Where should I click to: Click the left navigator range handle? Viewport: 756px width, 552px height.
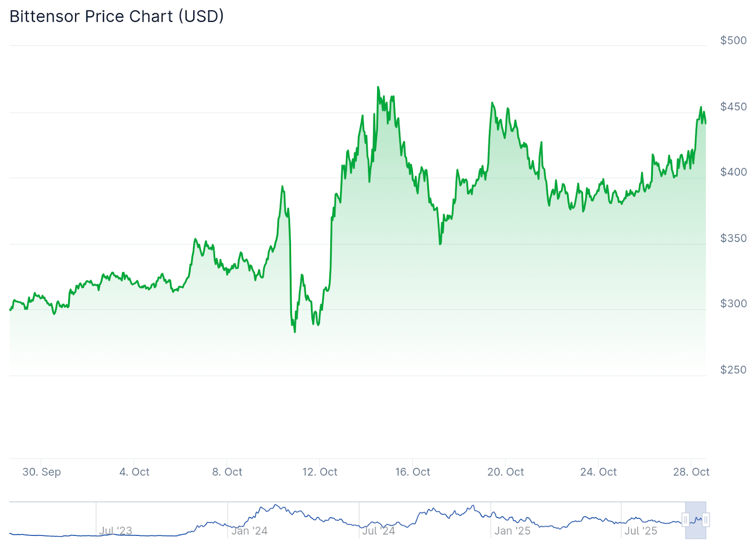point(686,520)
